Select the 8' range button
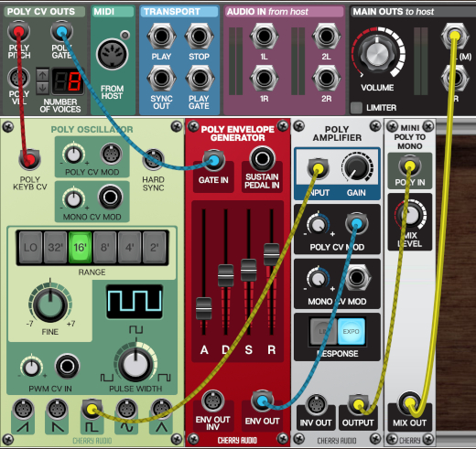Image resolution: width=476 pixels, height=449 pixels. tap(104, 247)
